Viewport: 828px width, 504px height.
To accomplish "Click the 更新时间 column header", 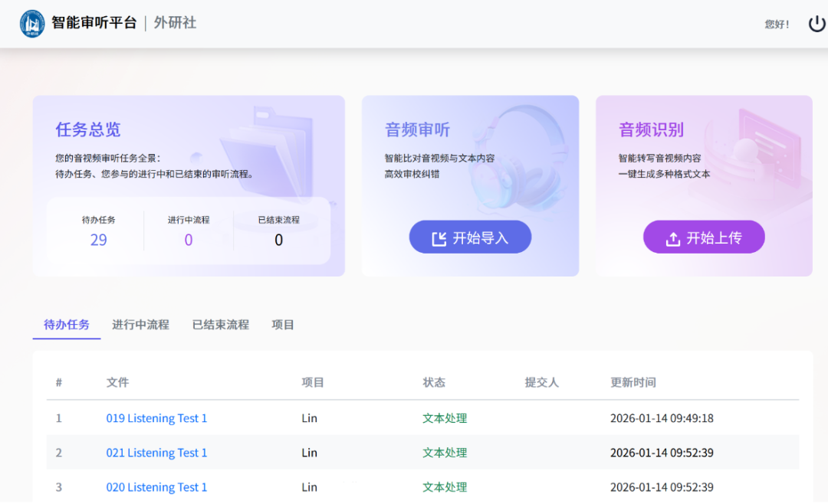I will pos(632,382).
